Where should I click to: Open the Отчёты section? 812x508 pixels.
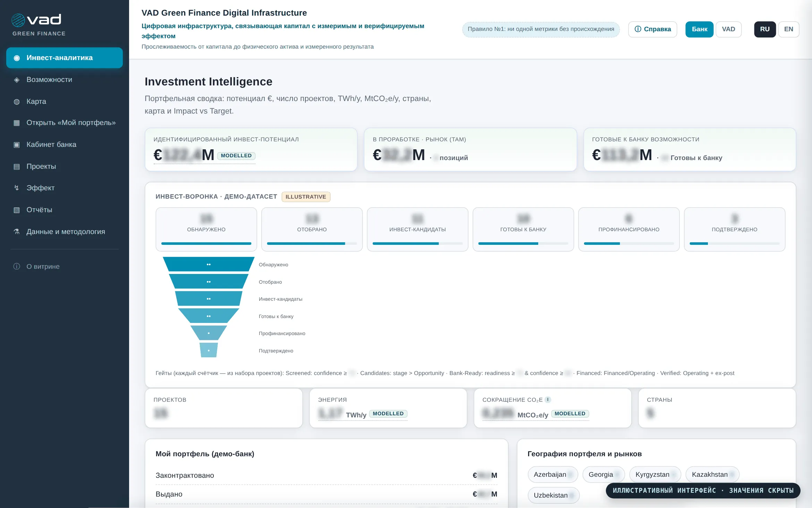tap(65, 210)
